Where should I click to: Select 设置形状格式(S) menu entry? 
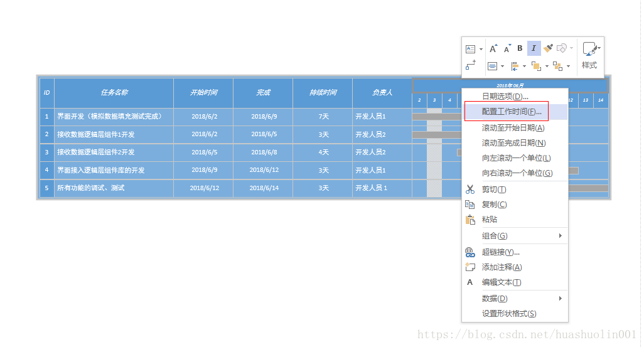coord(508,314)
